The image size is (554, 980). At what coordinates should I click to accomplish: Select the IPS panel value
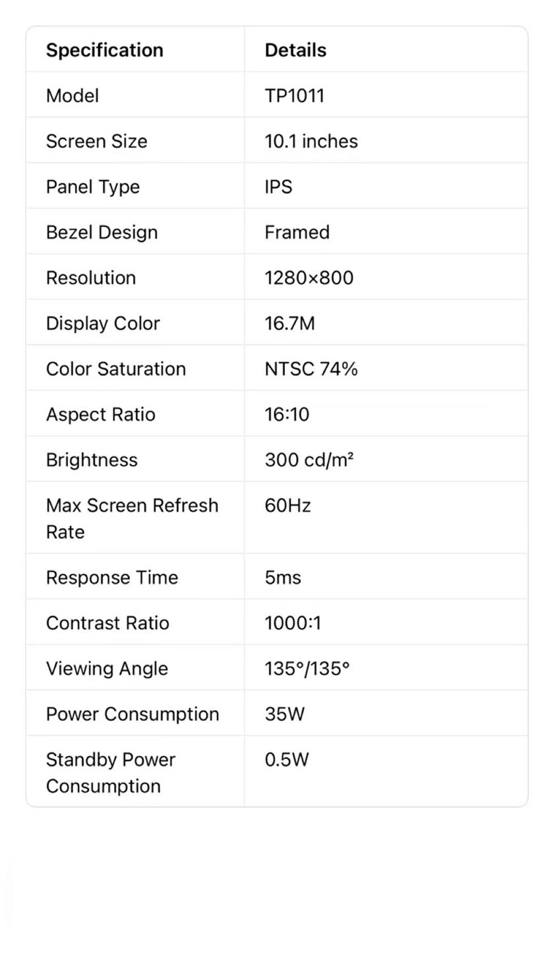pos(278,187)
